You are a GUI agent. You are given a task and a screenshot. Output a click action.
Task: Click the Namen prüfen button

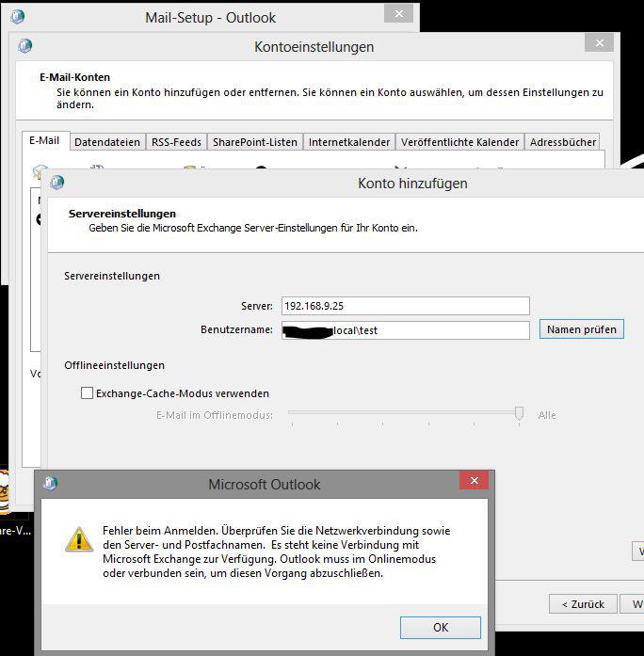581,329
